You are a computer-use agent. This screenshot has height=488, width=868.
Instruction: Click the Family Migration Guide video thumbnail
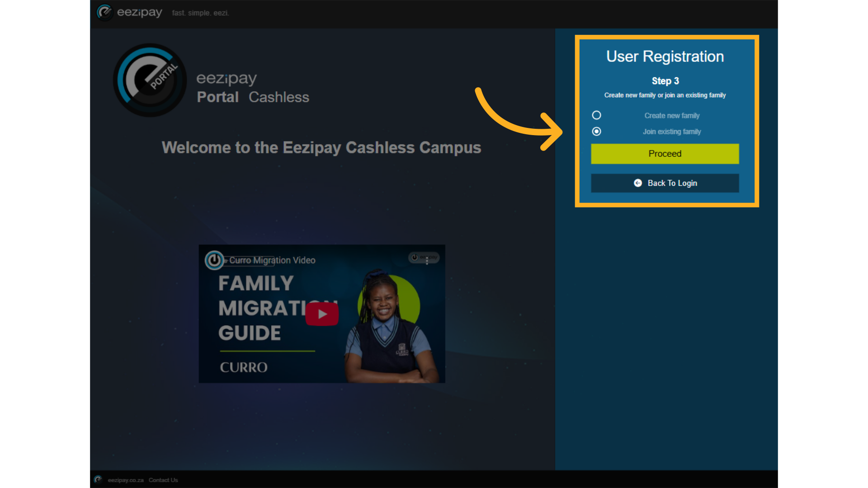tap(322, 314)
